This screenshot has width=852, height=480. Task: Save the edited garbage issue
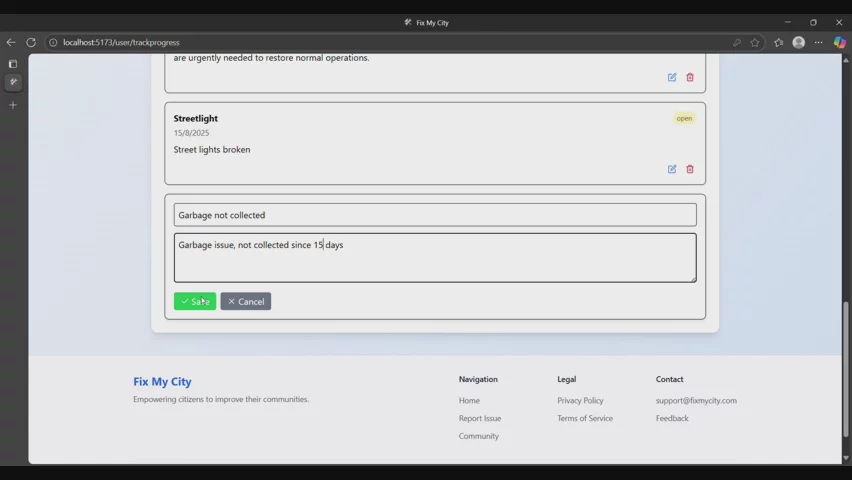(x=195, y=301)
